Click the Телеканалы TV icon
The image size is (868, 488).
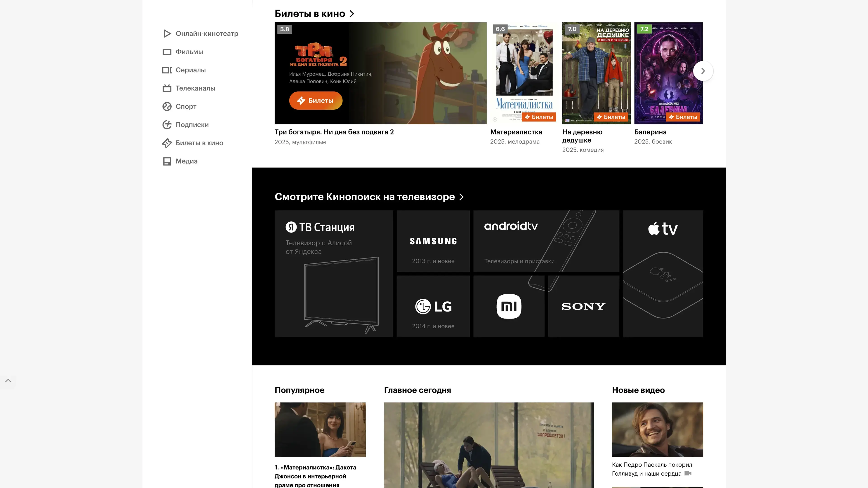click(167, 88)
